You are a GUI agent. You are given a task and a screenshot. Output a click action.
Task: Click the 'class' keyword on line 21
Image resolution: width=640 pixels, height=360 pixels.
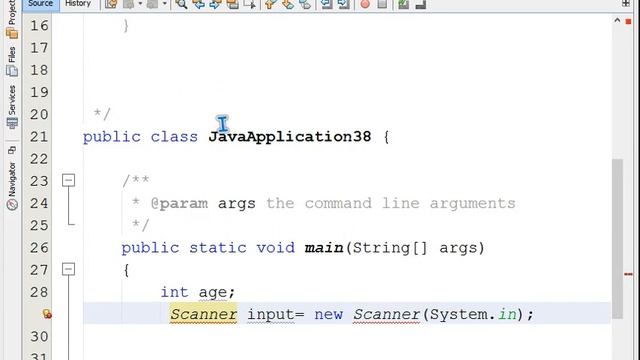[x=174, y=136]
